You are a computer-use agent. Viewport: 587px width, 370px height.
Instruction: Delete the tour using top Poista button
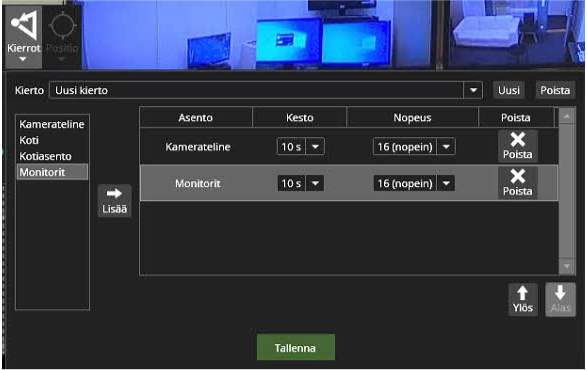coord(555,90)
